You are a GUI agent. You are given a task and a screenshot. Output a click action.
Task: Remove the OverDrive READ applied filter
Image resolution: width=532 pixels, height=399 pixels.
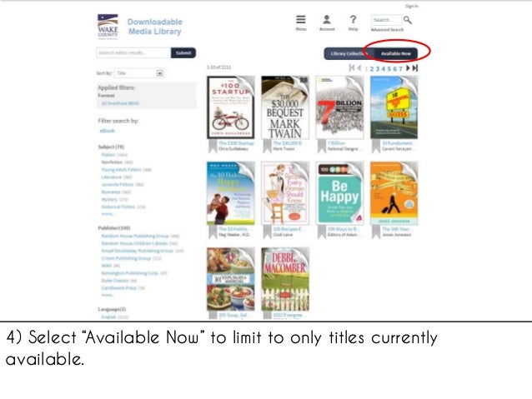[120, 103]
